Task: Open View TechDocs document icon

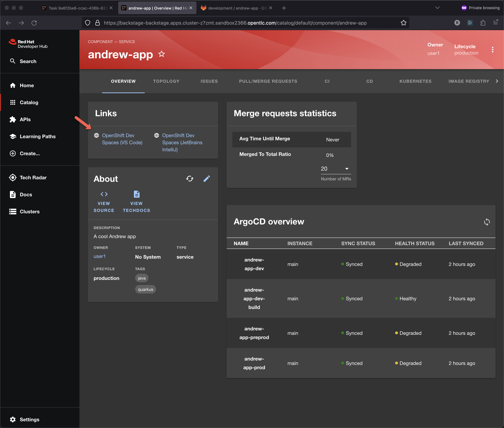Action: [x=137, y=194]
